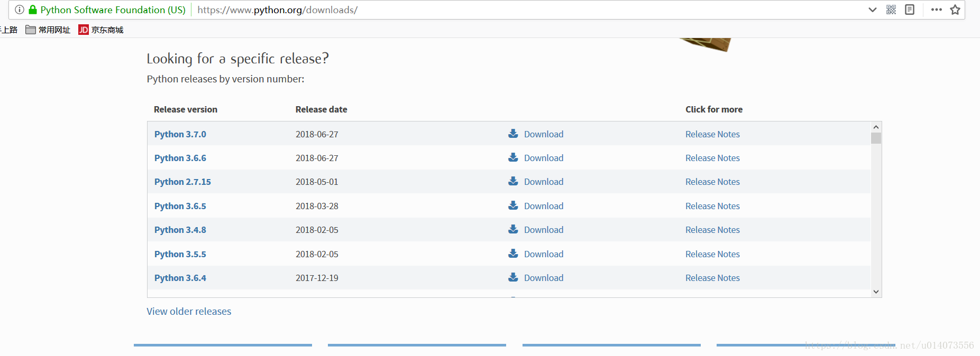View Release Notes for Python 3.6.6
The image size is (980, 356).
click(x=712, y=158)
